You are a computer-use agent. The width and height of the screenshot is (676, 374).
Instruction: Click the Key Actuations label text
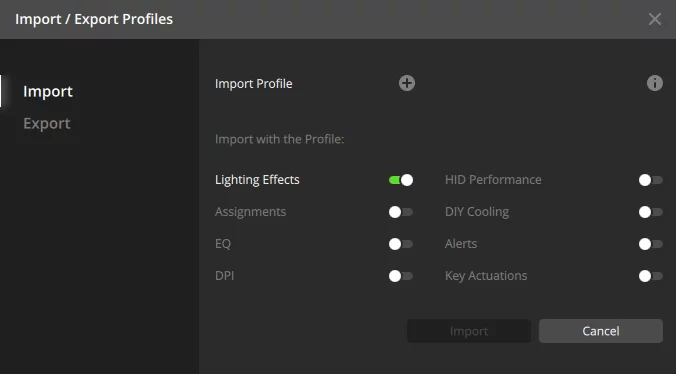point(486,276)
